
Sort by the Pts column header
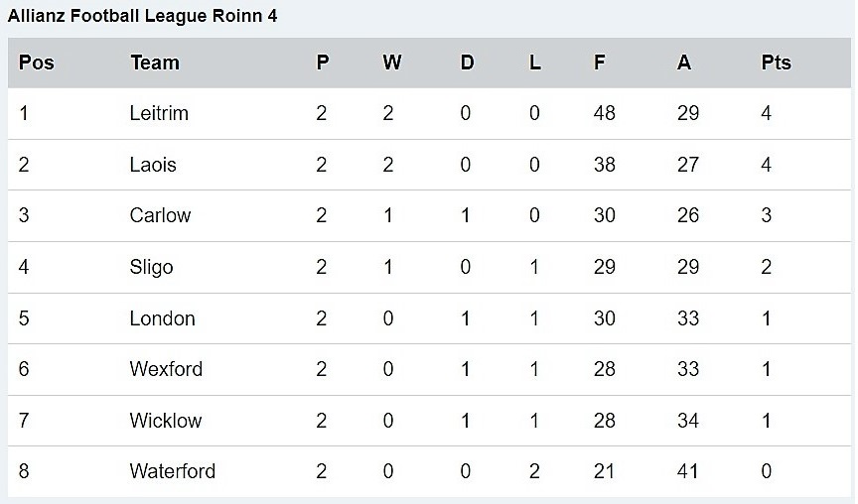click(776, 63)
